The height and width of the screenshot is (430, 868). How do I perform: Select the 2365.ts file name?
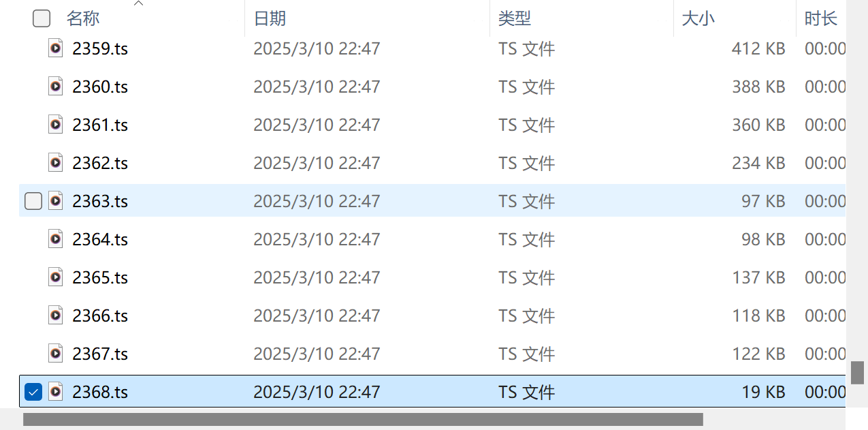[100, 278]
